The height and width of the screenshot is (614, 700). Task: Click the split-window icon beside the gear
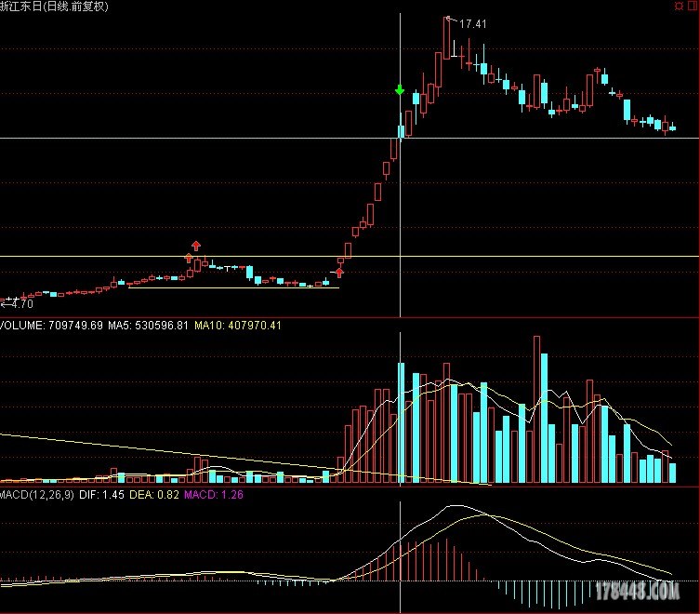pos(693,6)
